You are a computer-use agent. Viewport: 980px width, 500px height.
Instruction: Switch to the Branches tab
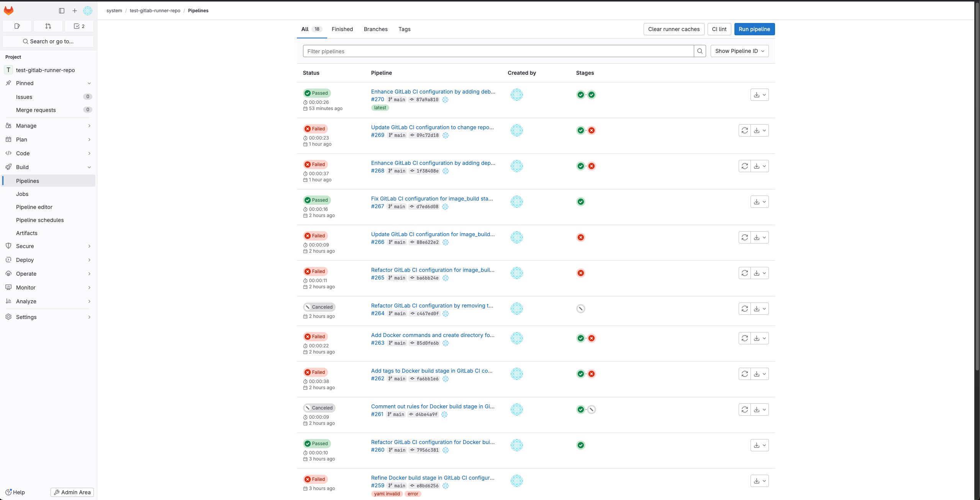(x=375, y=29)
